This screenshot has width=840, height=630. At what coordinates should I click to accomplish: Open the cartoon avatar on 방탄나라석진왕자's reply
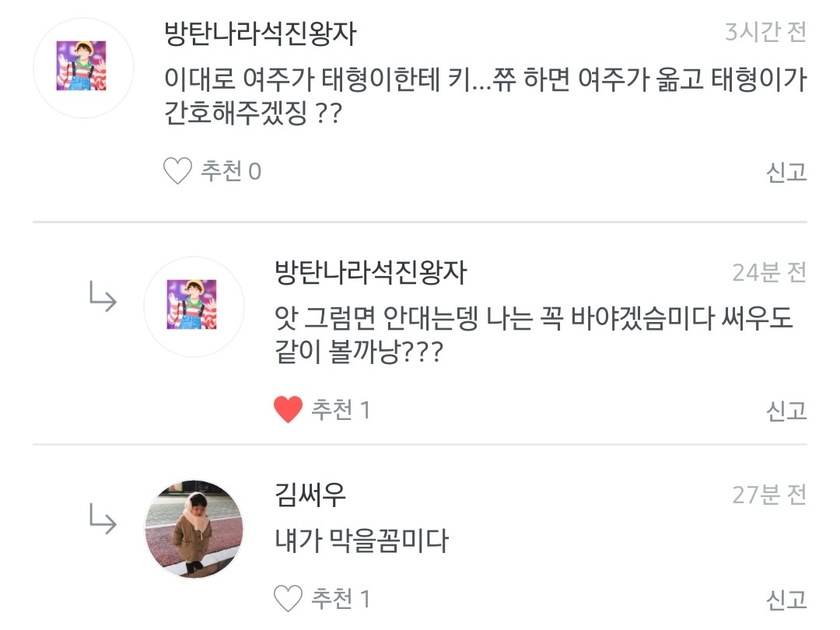coord(194,306)
